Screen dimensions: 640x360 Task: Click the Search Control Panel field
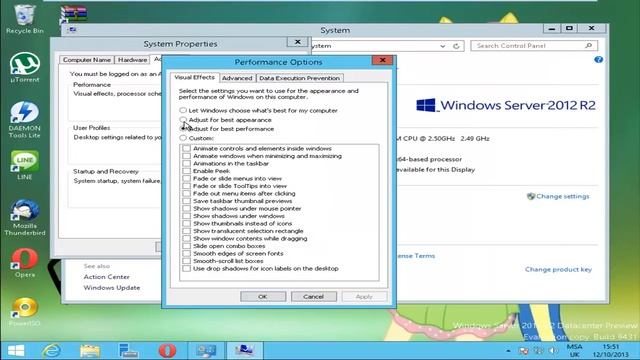pos(534,46)
